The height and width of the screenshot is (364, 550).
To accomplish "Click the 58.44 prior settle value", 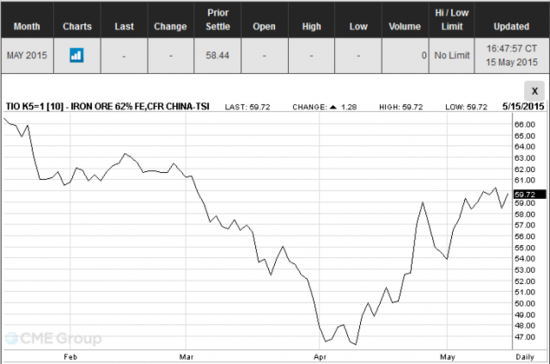I will pos(217,55).
